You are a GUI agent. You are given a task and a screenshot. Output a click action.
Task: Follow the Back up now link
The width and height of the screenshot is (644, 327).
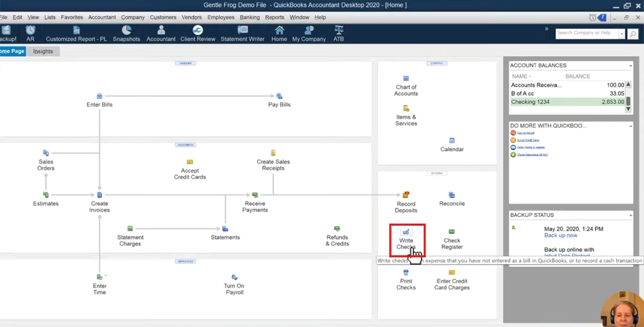[561, 235]
